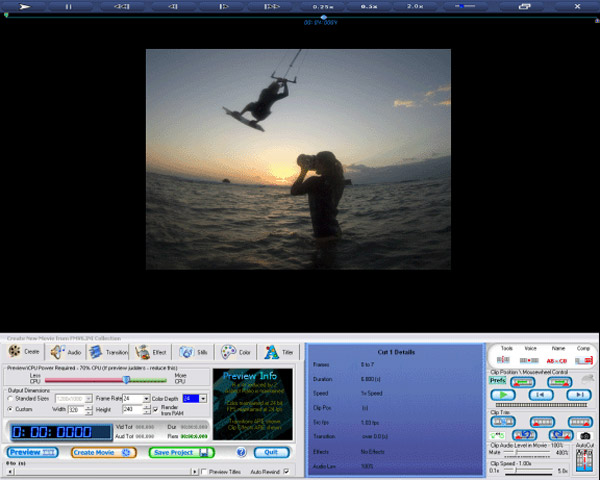Click the Comp icon
The image size is (600, 480).
click(x=584, y=361)
